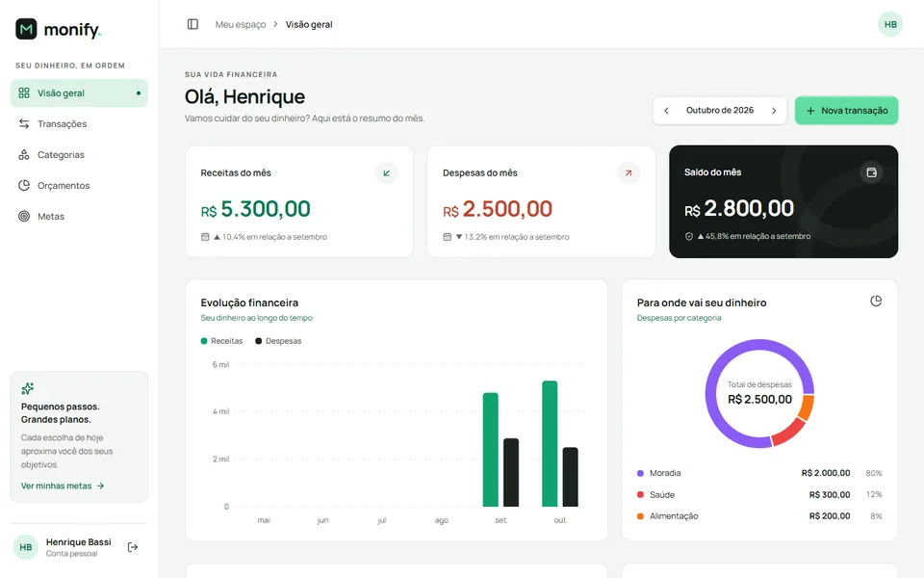Image resolution: width=924 pixels, height=578 pixels.
Task: Click the calendar icon under Receitas amount
Action: coord(205,237)
